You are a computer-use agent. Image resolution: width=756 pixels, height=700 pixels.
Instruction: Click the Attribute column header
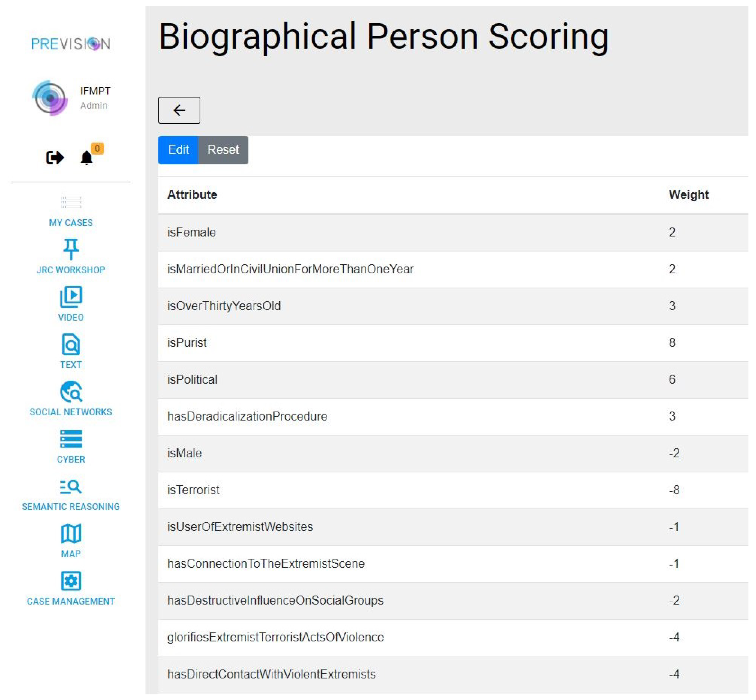point(192,195)
